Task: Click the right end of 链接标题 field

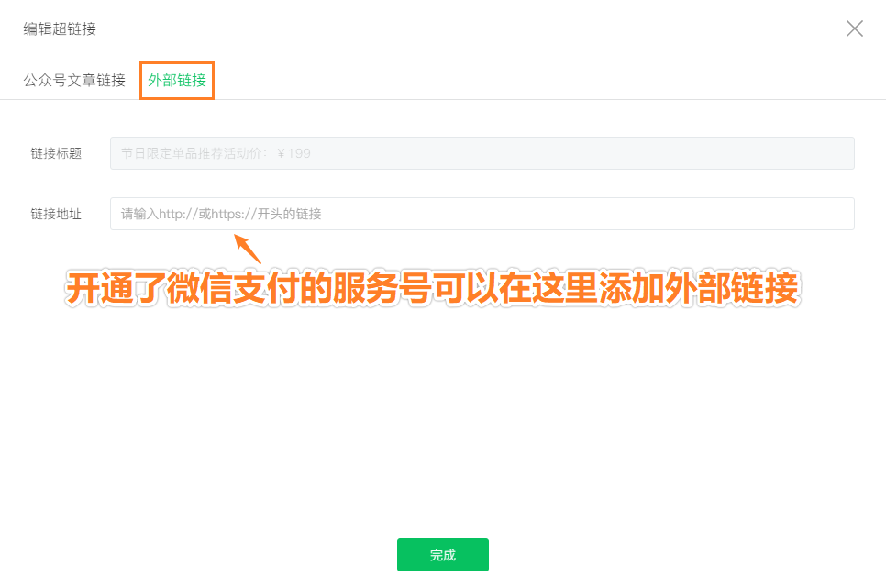Action: 836,153
